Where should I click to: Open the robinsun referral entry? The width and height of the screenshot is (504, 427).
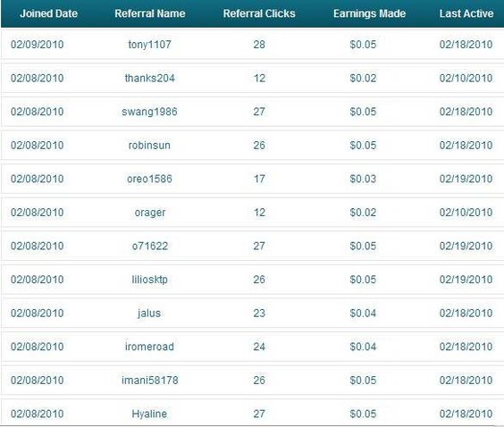pyautogui.click(x=149, y=146)
